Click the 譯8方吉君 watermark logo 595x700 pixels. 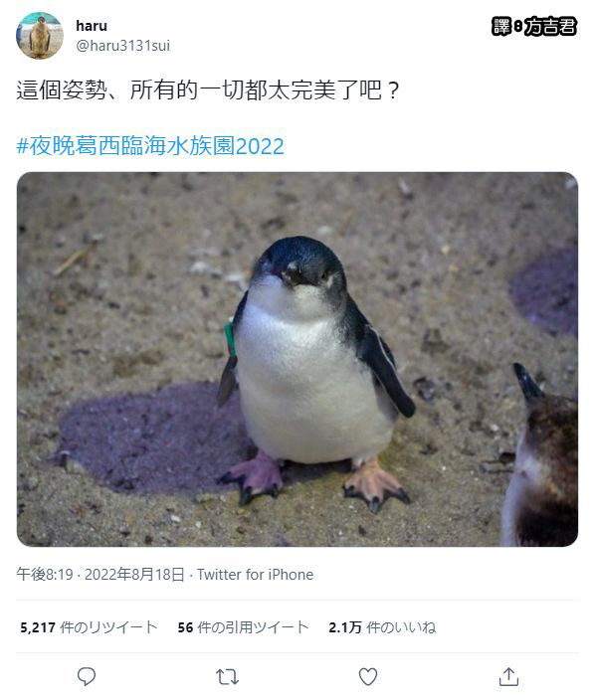pyautogui.click(x=534, y=26)
